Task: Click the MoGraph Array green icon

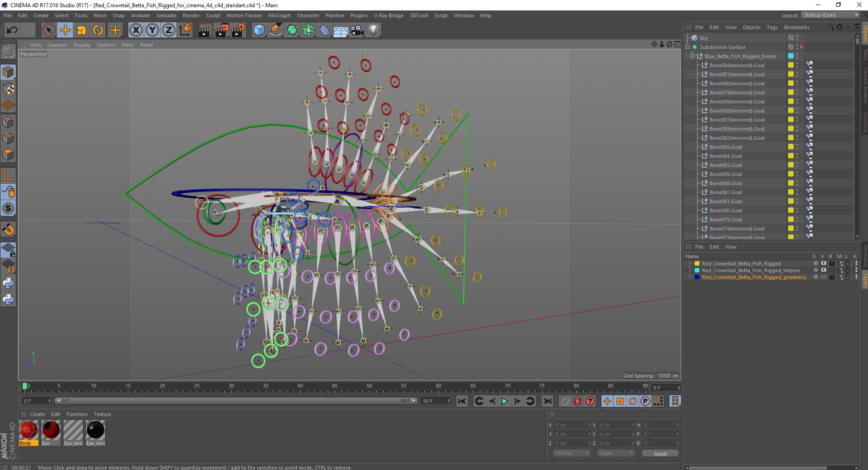Action: point(308,30)
